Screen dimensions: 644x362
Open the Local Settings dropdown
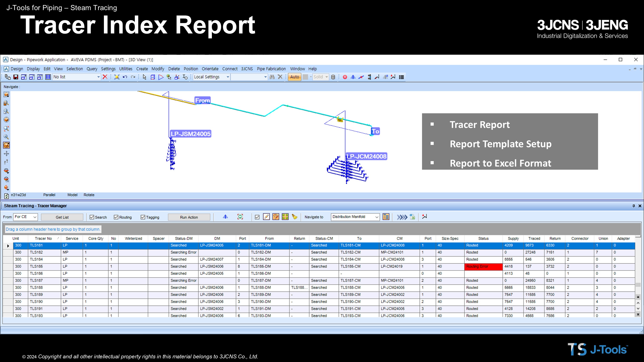coord(228,77)
